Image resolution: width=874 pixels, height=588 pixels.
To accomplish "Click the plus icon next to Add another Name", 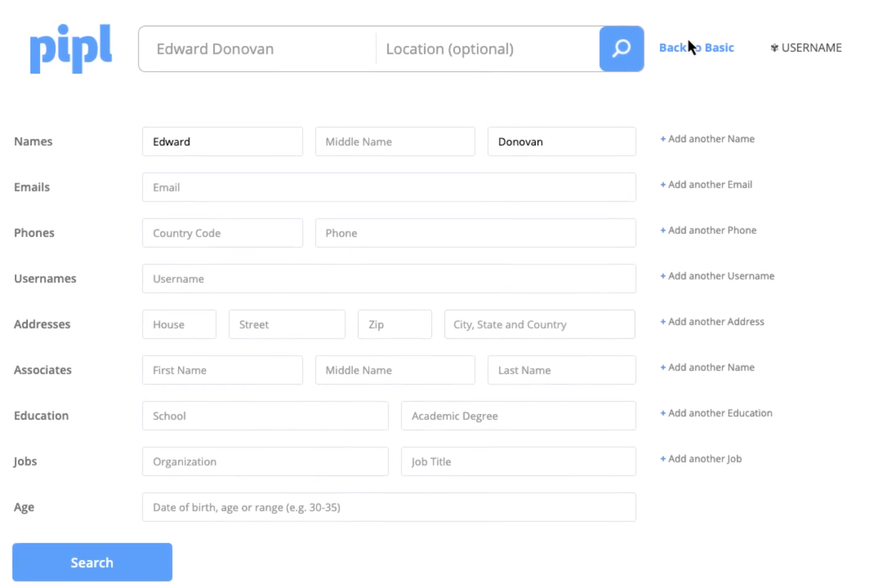I will tap(663, 139).
